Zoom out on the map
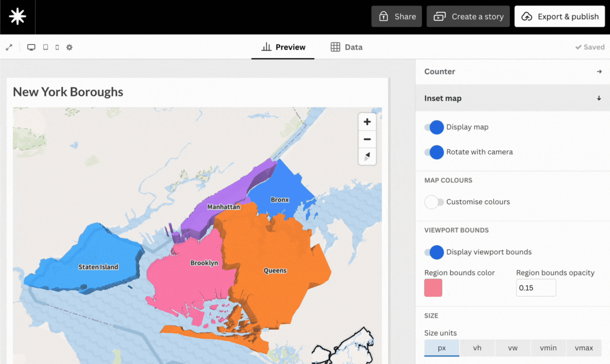 point(367,139)
